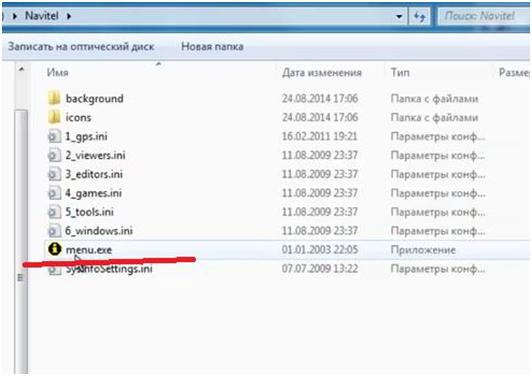Click the 2_viewers.ini file icon
The height and width of the screenshot is (376, 532).
(54, 155)
